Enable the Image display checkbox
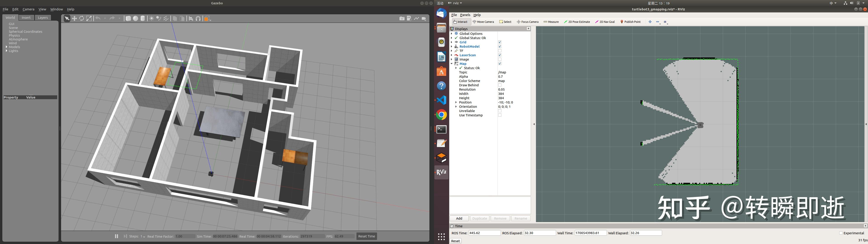Viewport: 868px width, 244px height. pyautogui.click(x=500, y=59)
